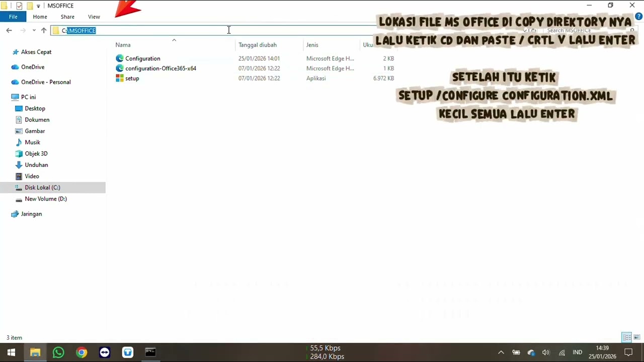Image resolution: width=644 pixels, height=362 pixels.
Task: Select the configuration-Office365-x64 file name
Action: 161,68
